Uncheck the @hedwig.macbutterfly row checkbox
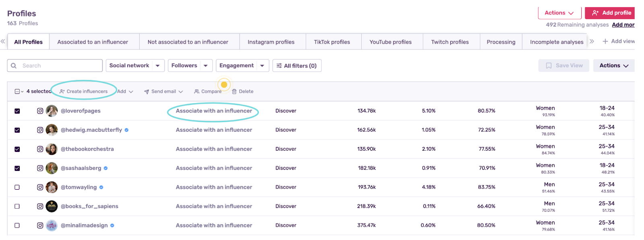The image size is (644, 240). point(17,130)
